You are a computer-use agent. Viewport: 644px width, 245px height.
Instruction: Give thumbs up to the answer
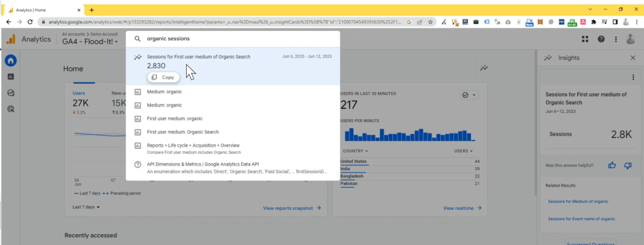coord(612,165)
